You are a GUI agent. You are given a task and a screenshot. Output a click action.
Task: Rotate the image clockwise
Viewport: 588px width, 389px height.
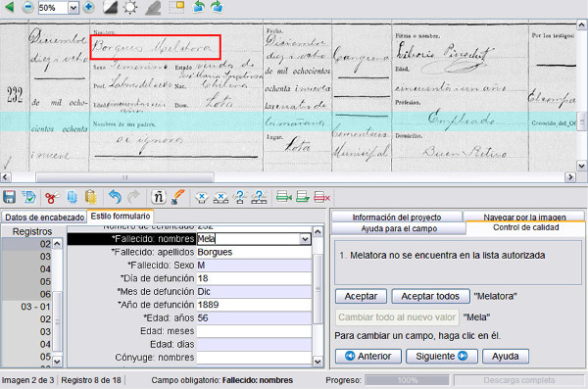tap(217, 7)
